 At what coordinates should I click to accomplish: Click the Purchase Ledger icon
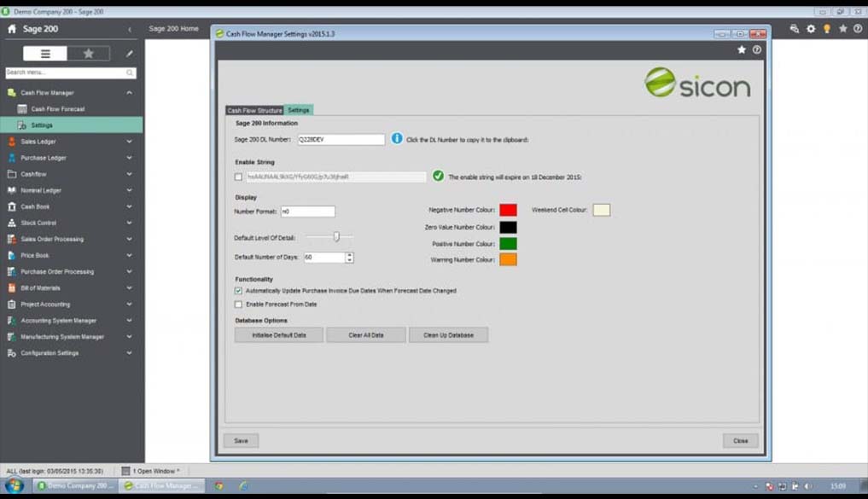[x=12, y=158]
